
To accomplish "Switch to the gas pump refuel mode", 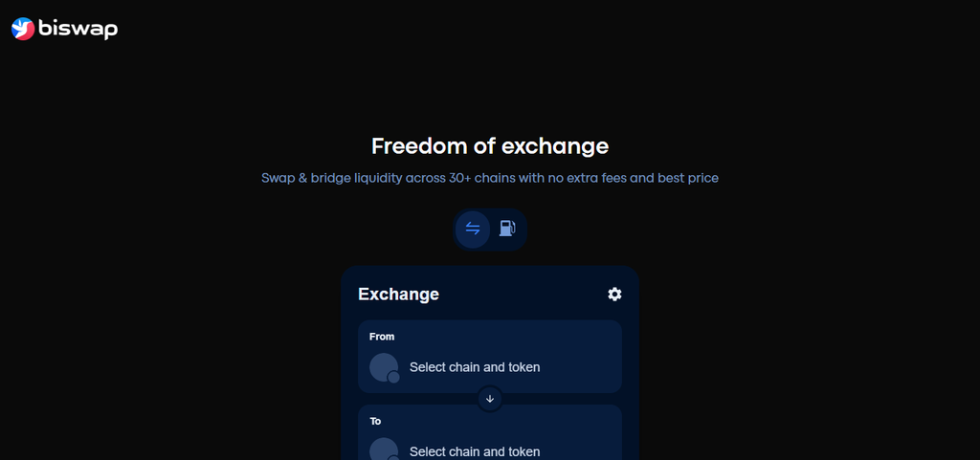I will [507, 230].
